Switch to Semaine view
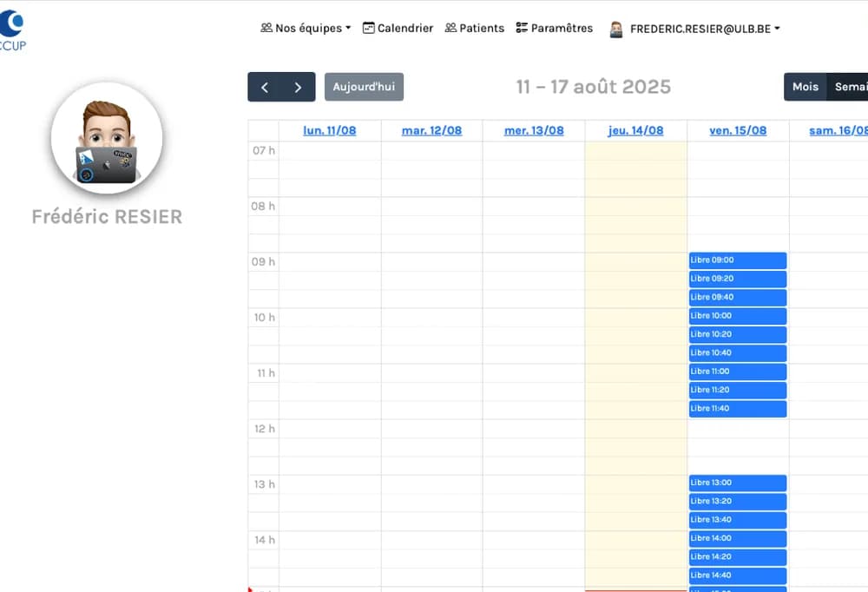Viewport: 868px width, 592px height. point(849,87)
